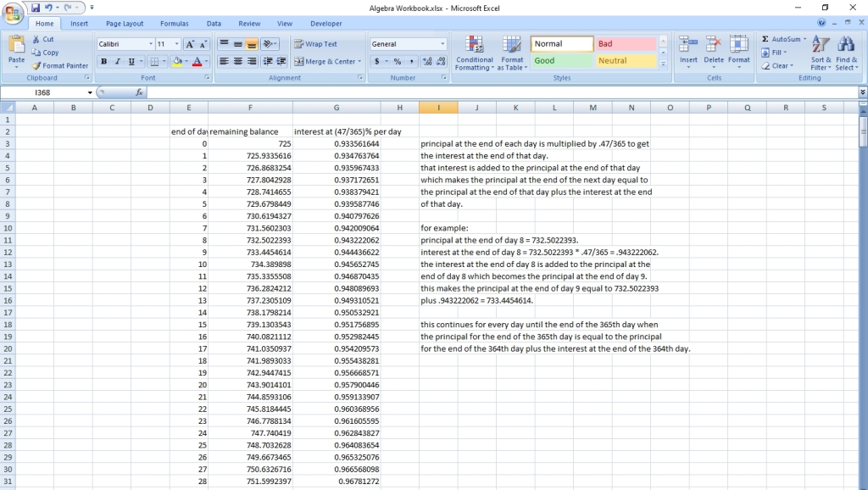This screenshot has width=868, height=490.
Task: Switch to the Formulas tab
Action: (175, 24)
